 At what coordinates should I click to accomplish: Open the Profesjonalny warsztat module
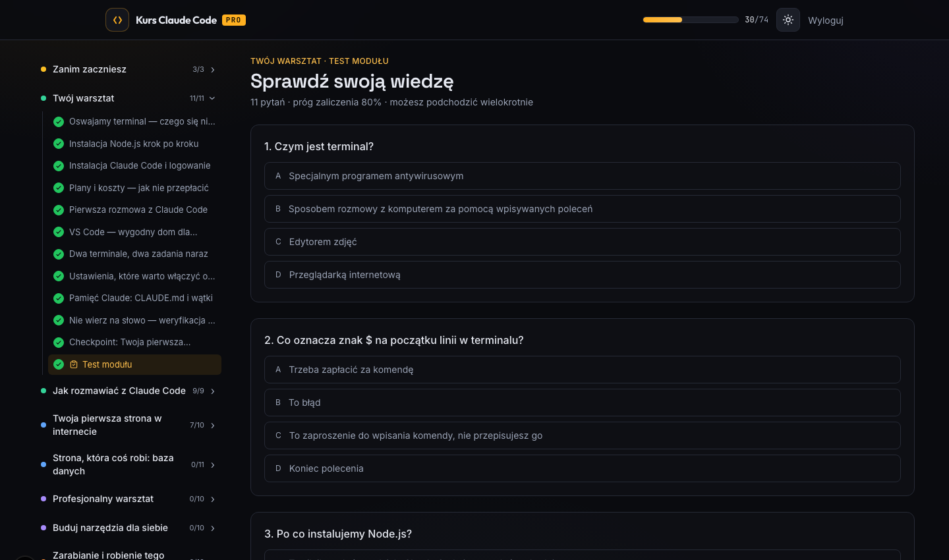(103, 499)
